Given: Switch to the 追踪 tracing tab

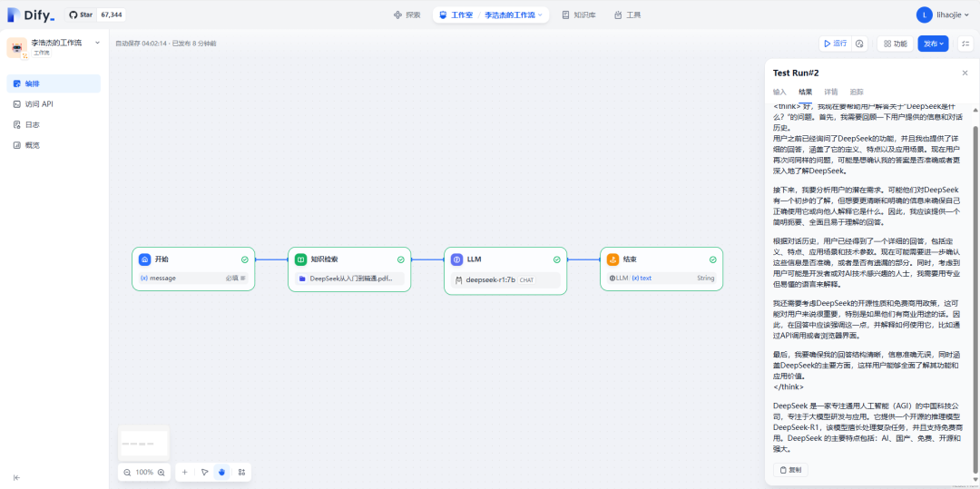Looking at the screenshot, I should (857, 92).
